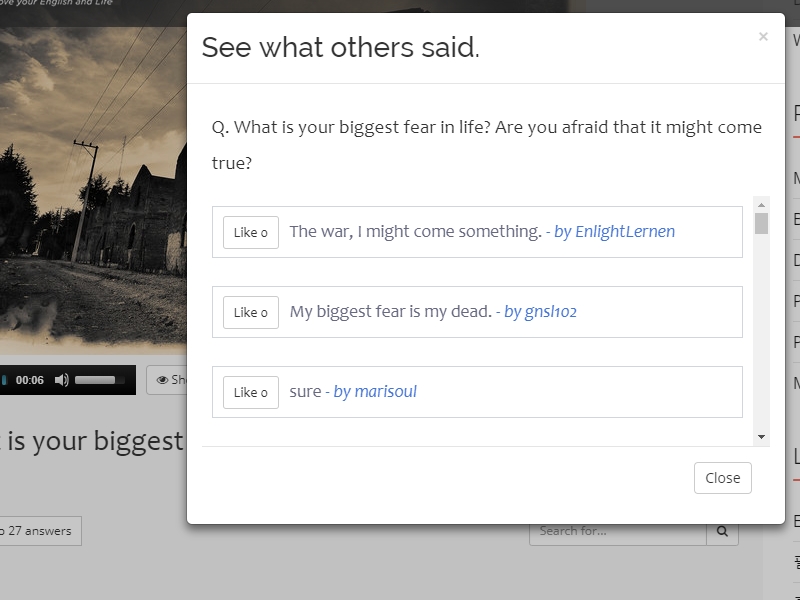Click the 00:06 playback time display
Image resolution: width=800 pixels, height=600 pixels.
click(30, 380)
